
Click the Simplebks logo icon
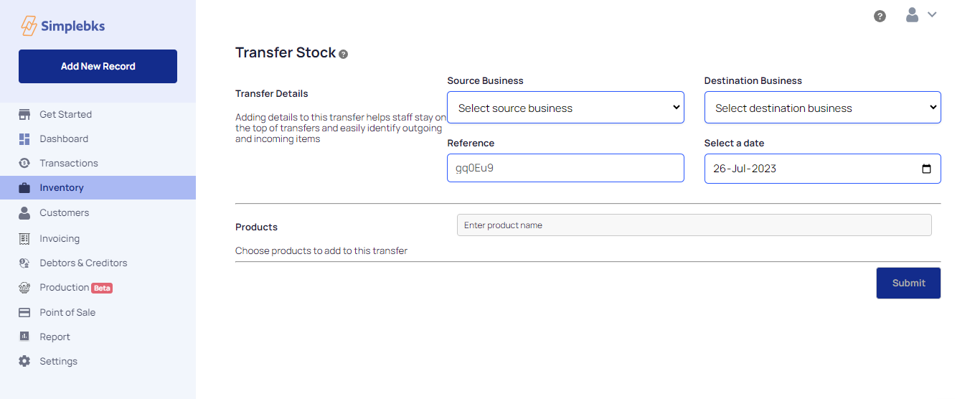click(x=29, y=26)
